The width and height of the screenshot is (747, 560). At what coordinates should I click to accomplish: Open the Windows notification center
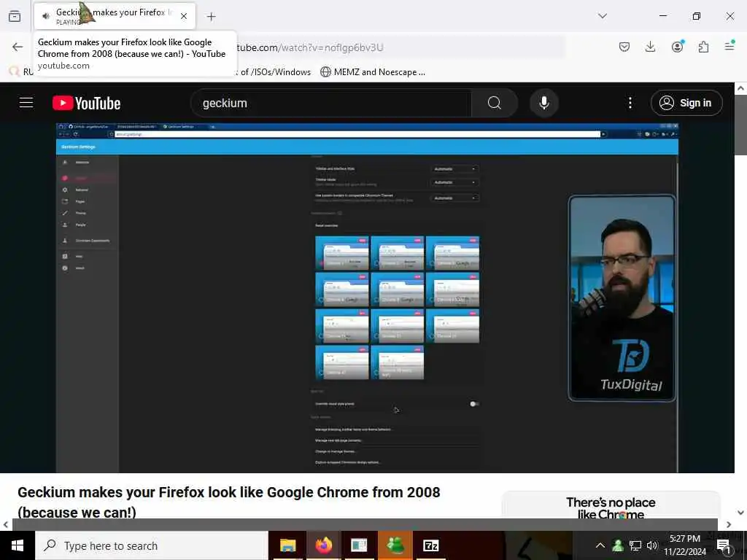point(723,547)
